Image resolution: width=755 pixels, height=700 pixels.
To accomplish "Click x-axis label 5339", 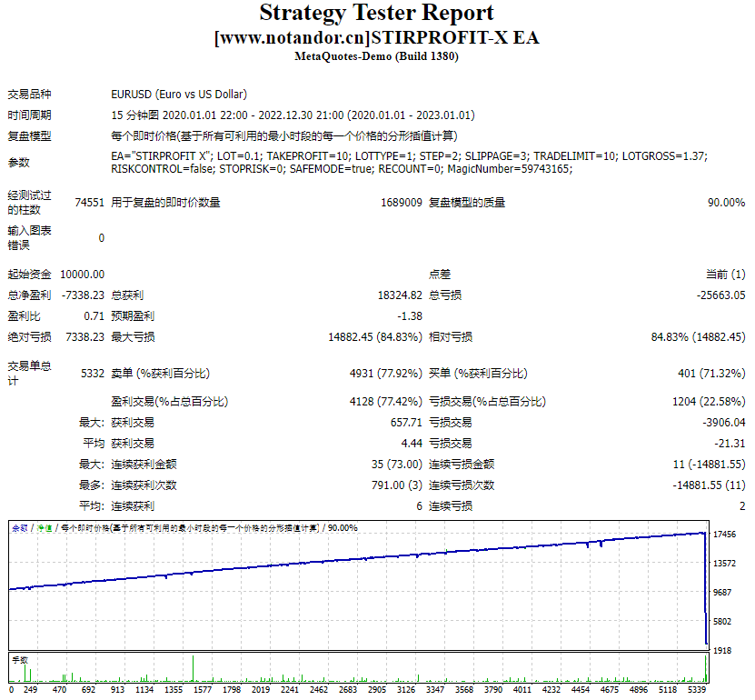I will click(697, 689).
